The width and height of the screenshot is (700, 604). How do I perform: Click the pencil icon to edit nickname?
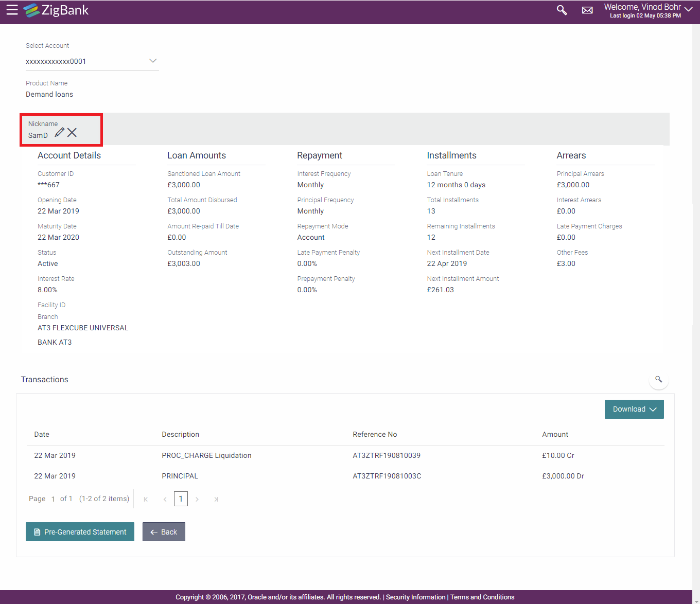pos(60,132)
